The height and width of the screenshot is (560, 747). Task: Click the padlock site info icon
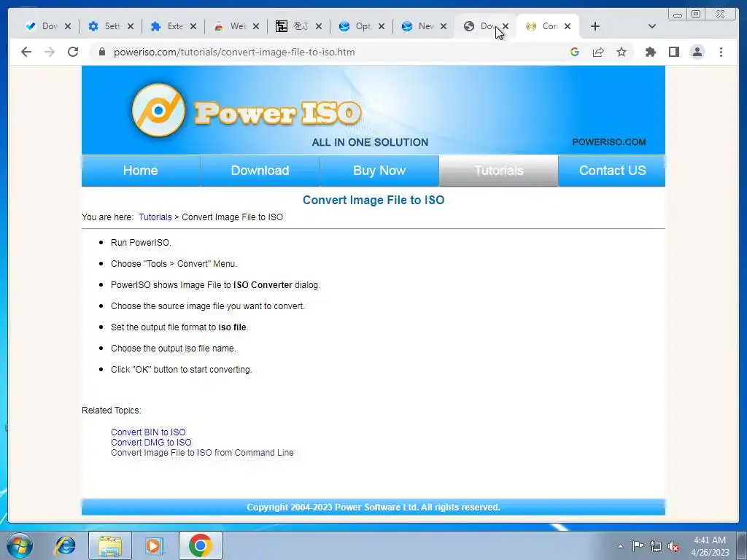[102, 52]
